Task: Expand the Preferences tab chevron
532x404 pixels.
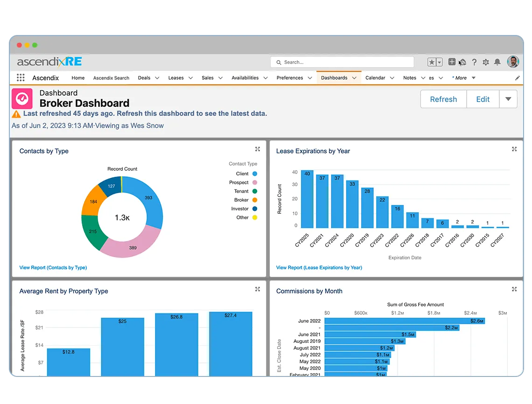Action: click(x=310, y=78)
